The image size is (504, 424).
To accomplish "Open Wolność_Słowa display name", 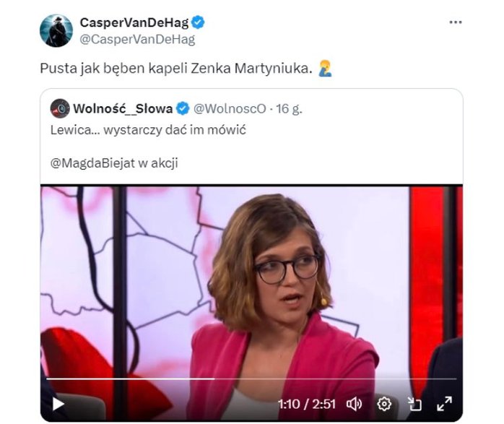I will 123,108.
